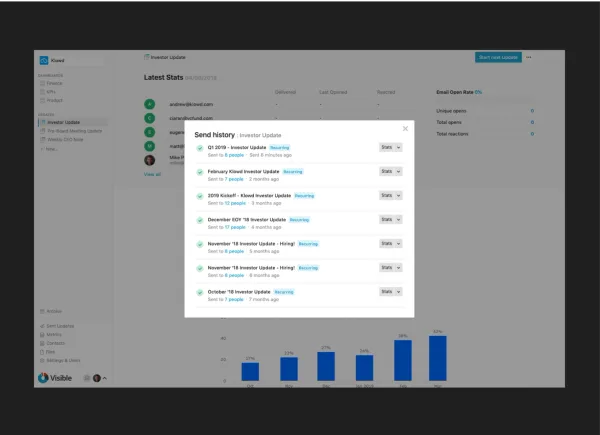Click the Sent Updates paper-plane icon
The image size is (600, 435).
[x=42, y=326]
